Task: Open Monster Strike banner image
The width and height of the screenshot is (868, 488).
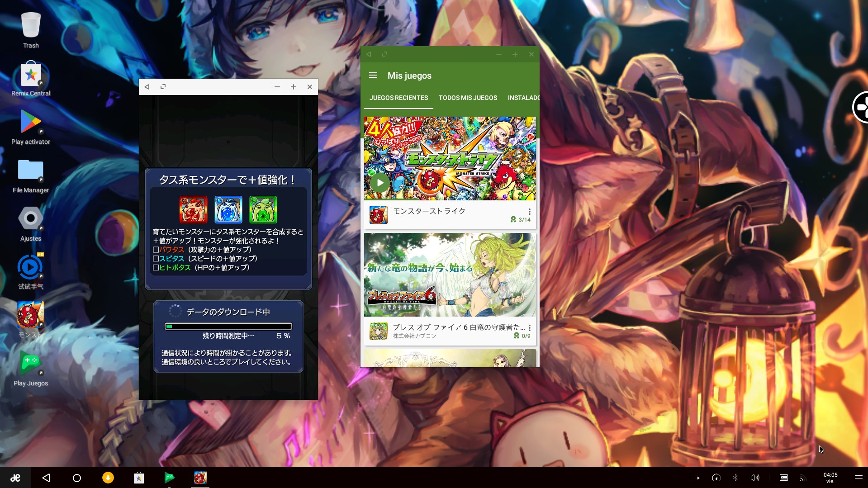Action: tap(450, 158)
